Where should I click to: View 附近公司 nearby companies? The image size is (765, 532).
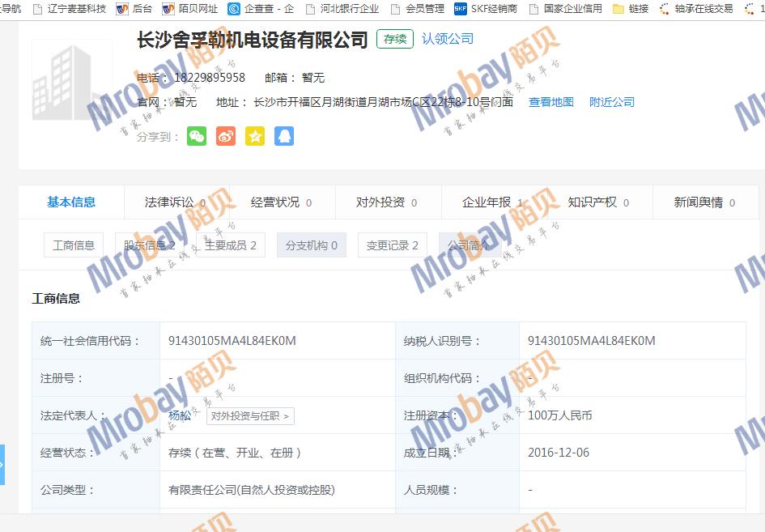click(x=612, y=102)
